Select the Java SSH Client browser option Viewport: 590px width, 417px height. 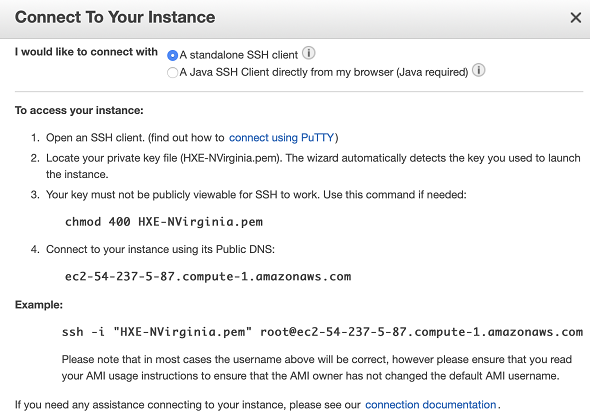[x=172, y=72]
